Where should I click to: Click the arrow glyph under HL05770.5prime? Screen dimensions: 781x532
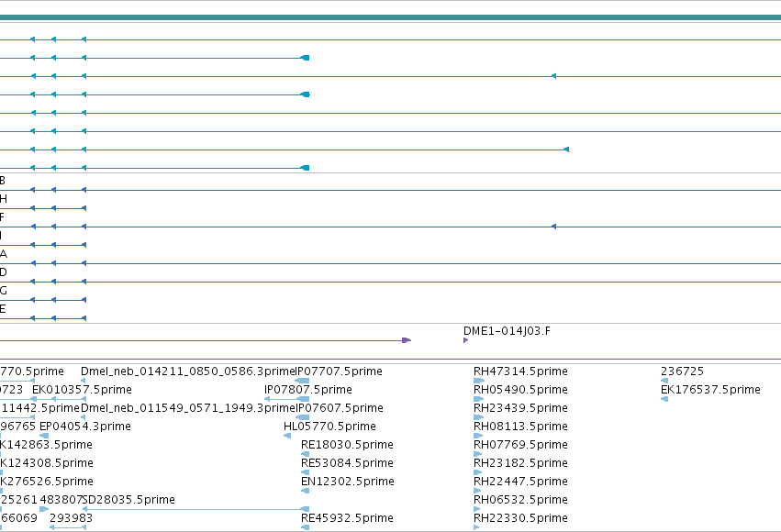click(287, 436)
